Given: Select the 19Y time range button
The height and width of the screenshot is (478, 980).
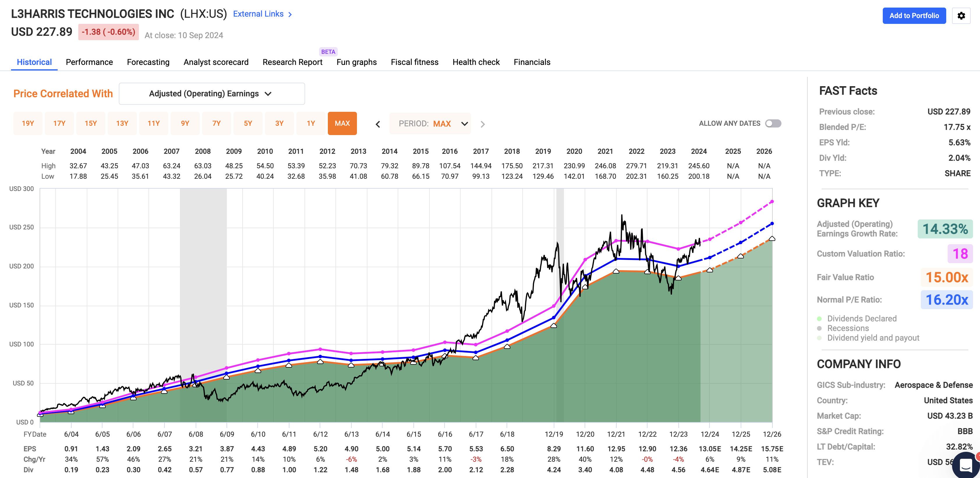Looking at the screenshot, I should tap(28, 123).
